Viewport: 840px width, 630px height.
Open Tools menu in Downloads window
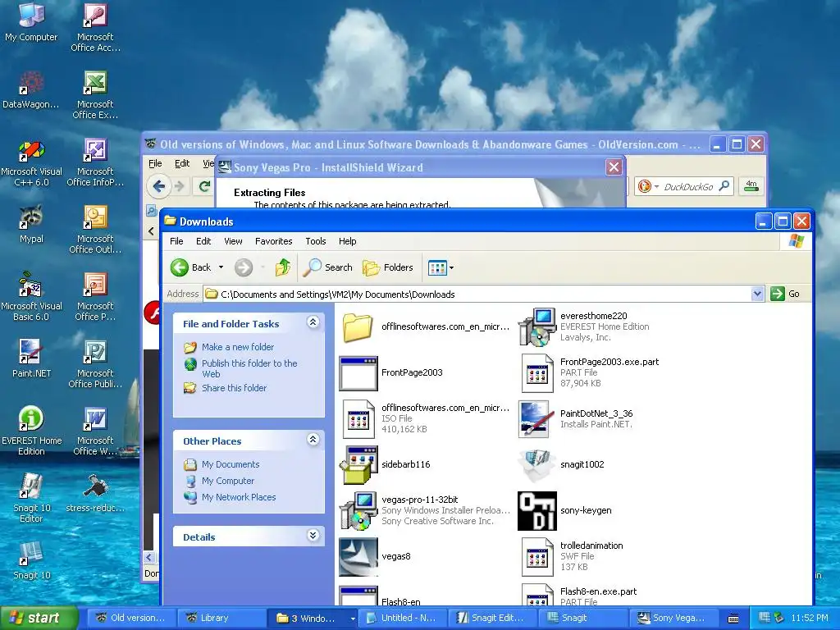coord(316,241)
